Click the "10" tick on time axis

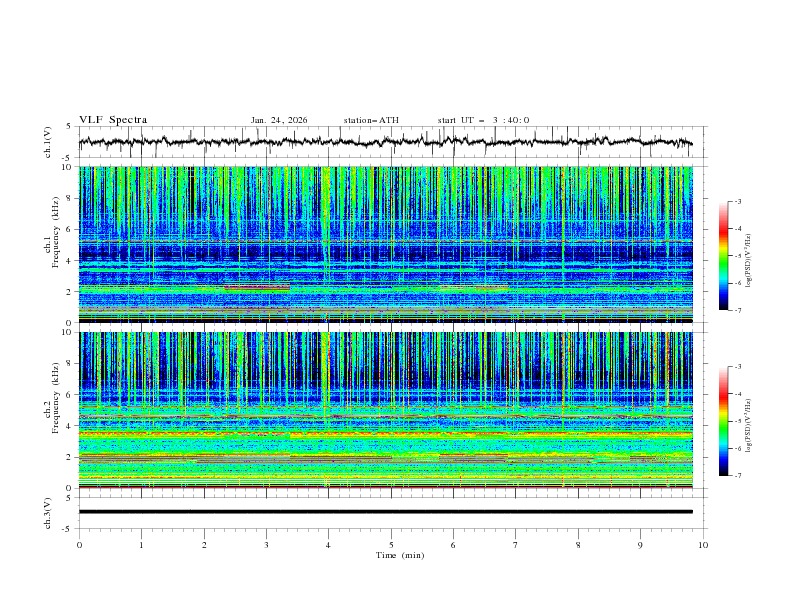point(703,545)
